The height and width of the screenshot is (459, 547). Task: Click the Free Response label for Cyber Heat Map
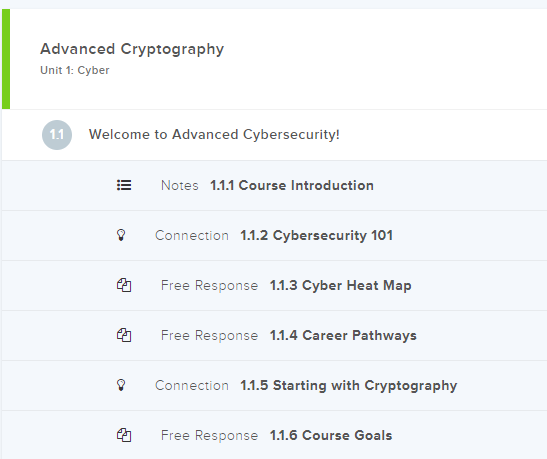click(209, 285)
